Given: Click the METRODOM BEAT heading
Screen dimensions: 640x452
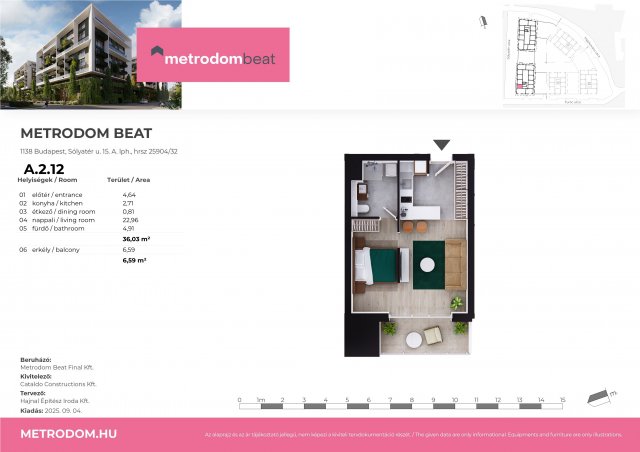Looking at the screenshot, I should pyautogui.click(x=86, y=133).
